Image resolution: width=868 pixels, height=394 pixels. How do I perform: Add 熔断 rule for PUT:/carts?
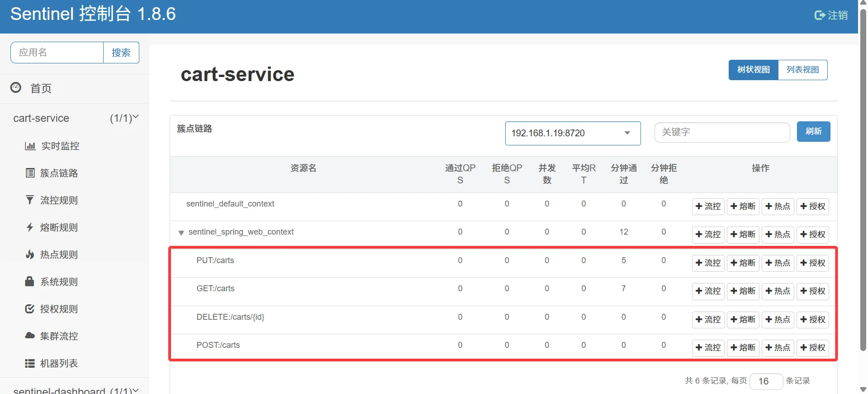pyautogui.click(x=743, y=263)
